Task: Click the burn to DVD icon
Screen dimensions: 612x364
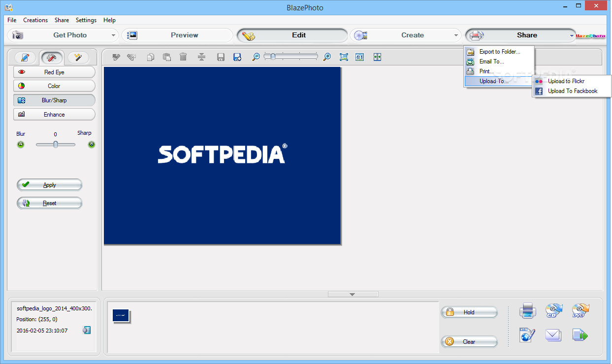Action: [x=580, y=311]
